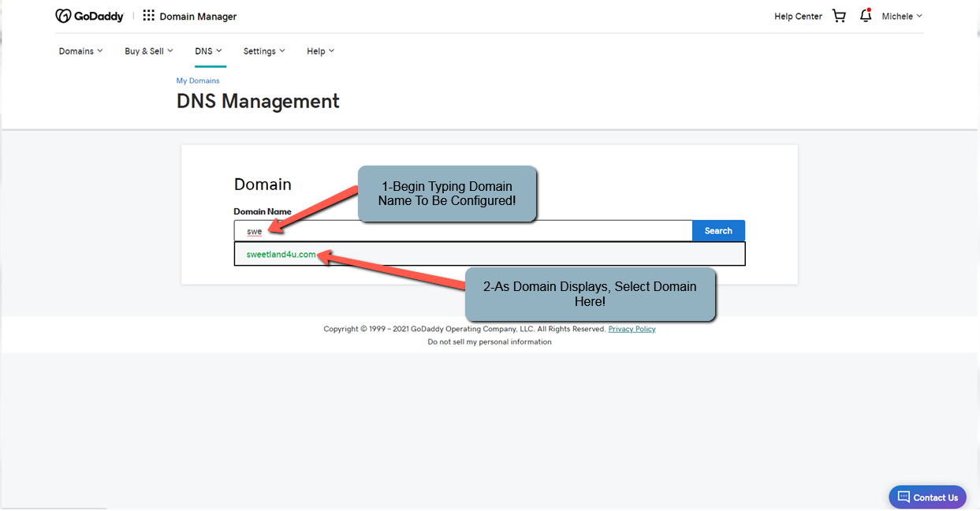Image resolution: width=980 pixels, height=511 pixels.
Task: Open the Buy & Sell dropdown
Action: coord(148,51)
